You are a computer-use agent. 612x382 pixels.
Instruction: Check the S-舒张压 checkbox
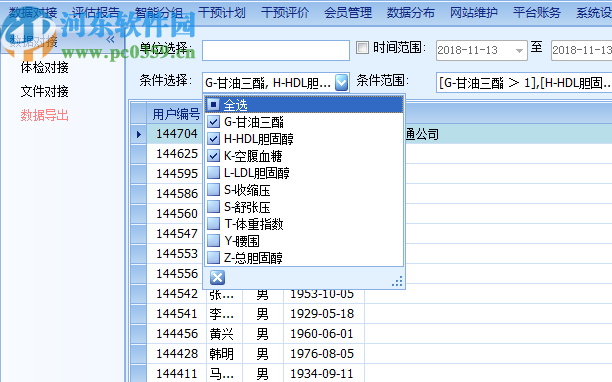213,206
